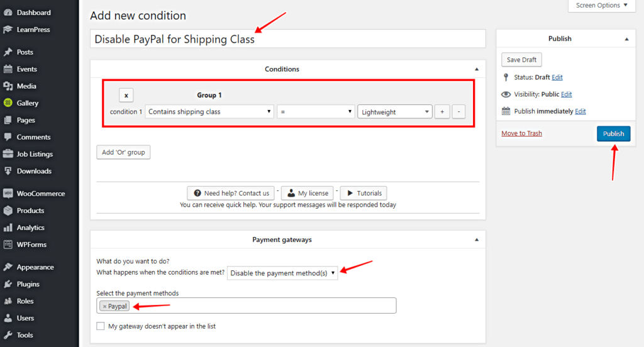
Task: Check 'My gateway doesn't appear in the list'
Action: click(x=101, y=326)
